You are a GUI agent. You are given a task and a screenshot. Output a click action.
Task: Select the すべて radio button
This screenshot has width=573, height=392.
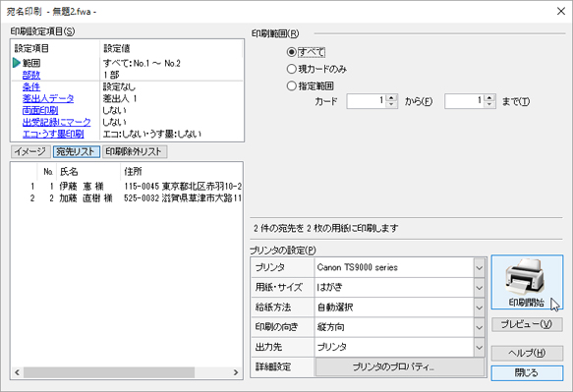pos(291,52)
